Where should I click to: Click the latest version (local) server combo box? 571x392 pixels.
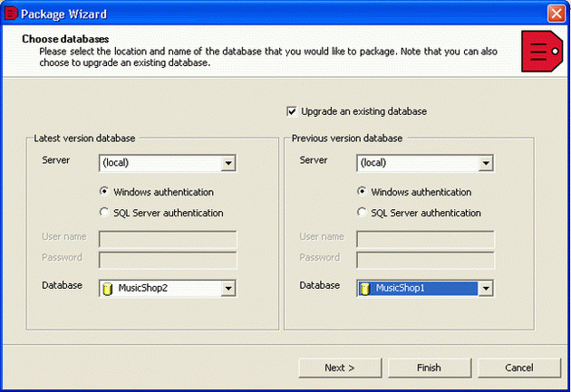pos(167,163)
